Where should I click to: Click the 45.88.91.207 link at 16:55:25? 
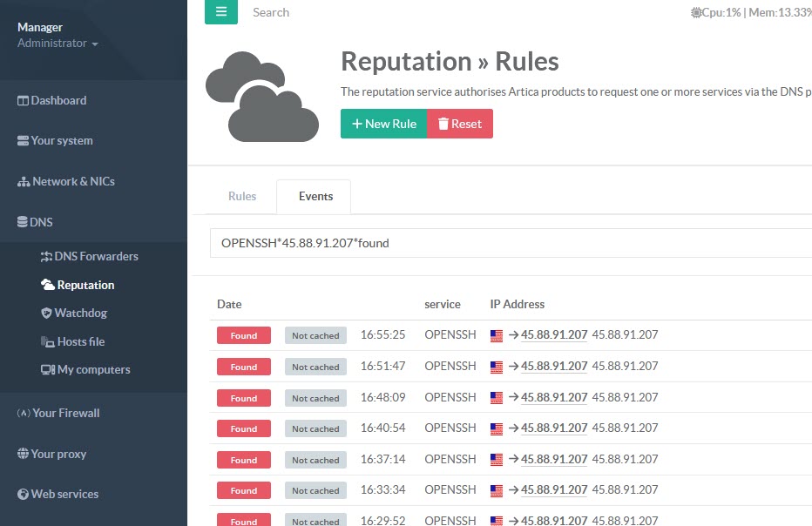click(x=554, y=335)
